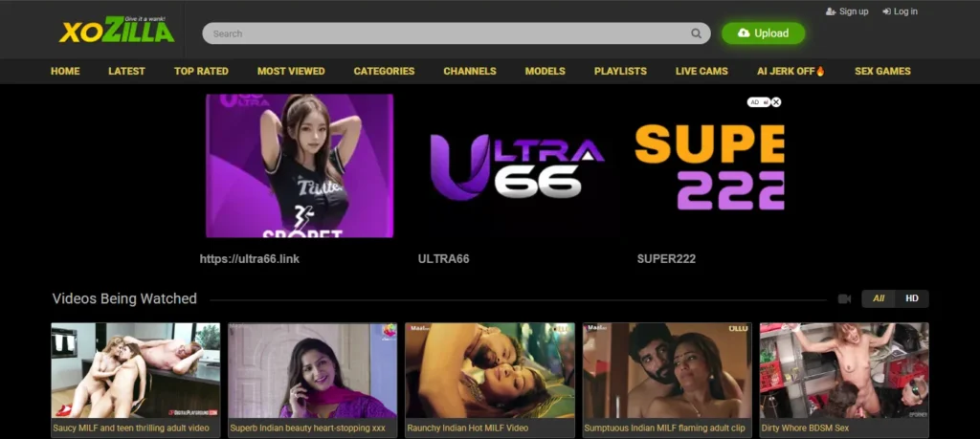Image resolution: width=980 pixels, height=439 pixels.
Task: Focus the Search input field
Action: (445, 33)
